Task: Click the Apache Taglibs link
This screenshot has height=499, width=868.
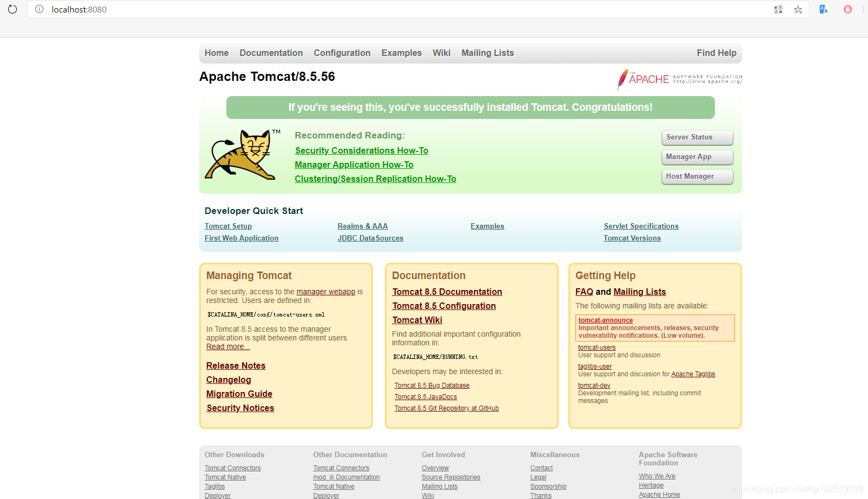Action: (693, 374)
